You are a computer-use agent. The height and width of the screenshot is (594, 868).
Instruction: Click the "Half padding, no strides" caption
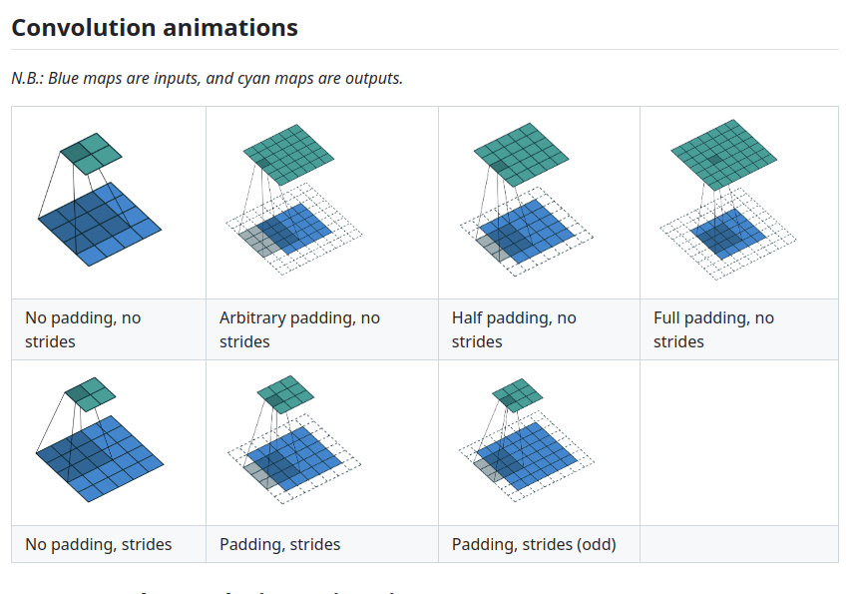pos(514,329)
